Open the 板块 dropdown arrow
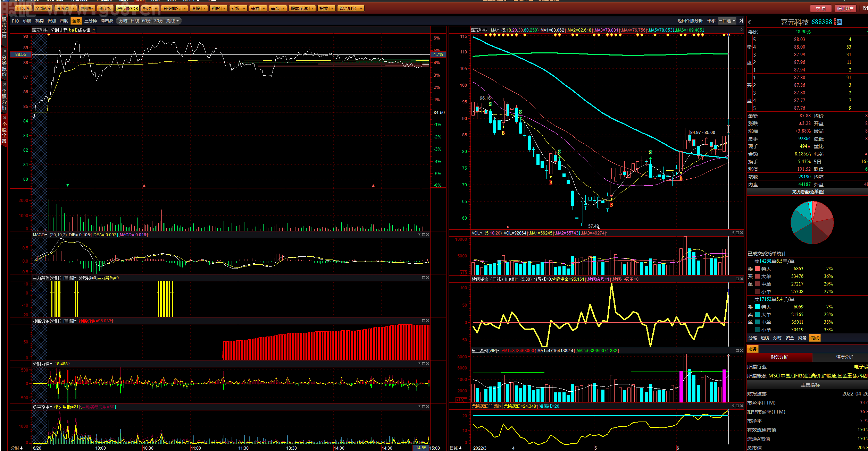 coord(156,9)
